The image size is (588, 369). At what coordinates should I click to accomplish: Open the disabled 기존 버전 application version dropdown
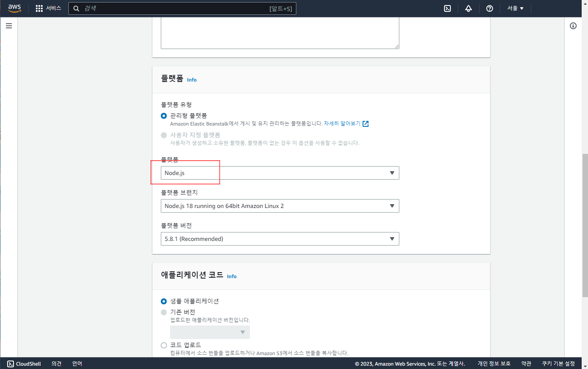click(x=210, y=332)
